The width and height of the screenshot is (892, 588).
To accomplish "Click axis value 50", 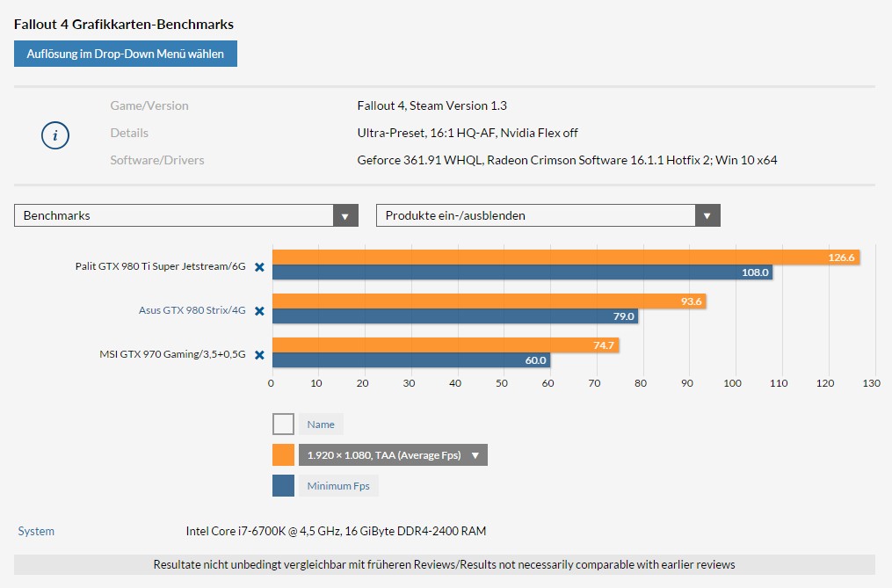I will pos(502,383).
